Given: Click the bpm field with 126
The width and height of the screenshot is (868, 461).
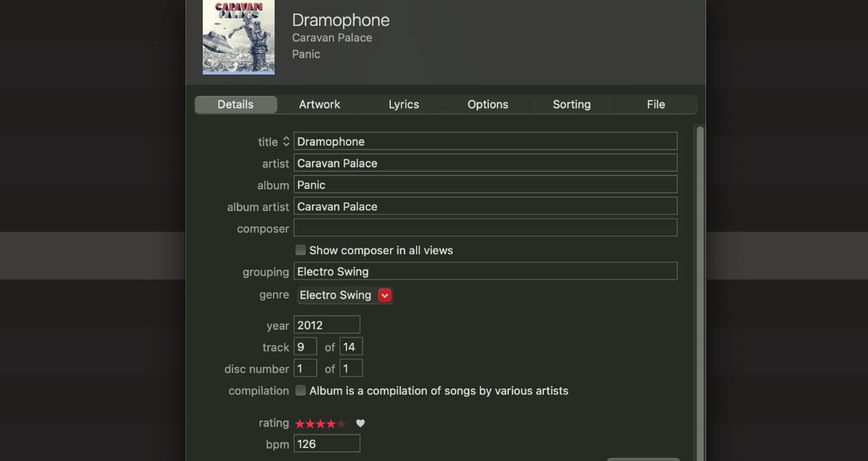Looking at the screenshot, I should point(326,444).
